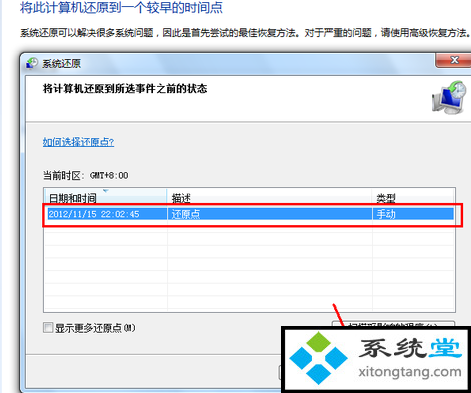The image size is (471, 393).
Task: Click the computer-with-clock restore icon in header
Action: pyautogui.click(x=449, y=97)
